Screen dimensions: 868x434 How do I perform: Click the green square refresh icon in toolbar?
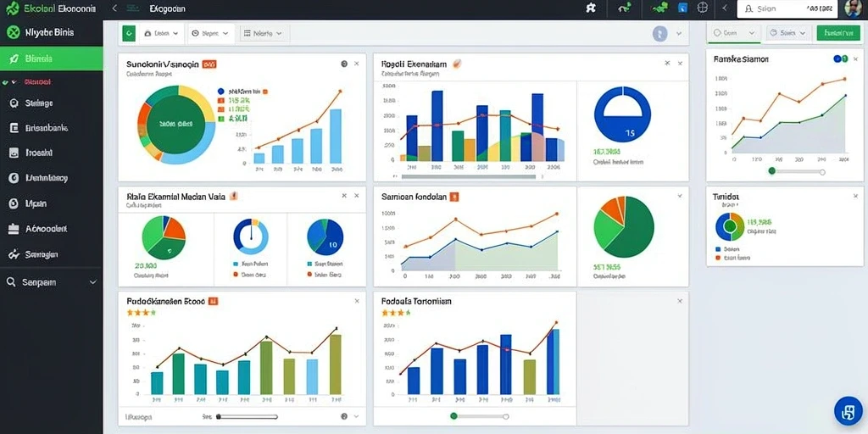pyautogui.click(x=129, y=34)
